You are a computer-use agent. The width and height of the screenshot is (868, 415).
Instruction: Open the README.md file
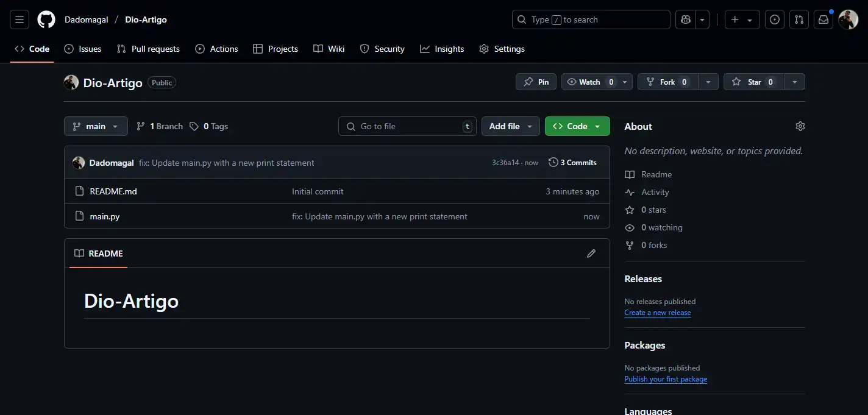(113, 191)
